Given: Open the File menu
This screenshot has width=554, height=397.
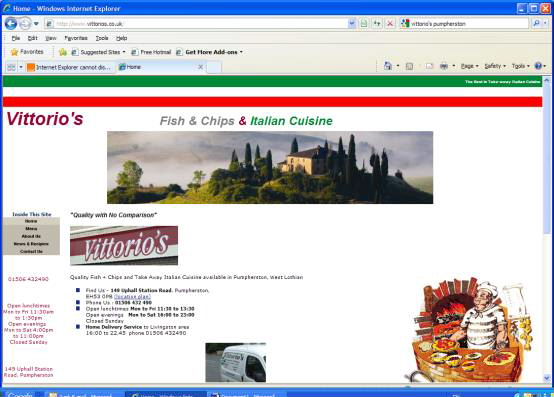Looking at the screenshot, I should [x=16, y=38].
